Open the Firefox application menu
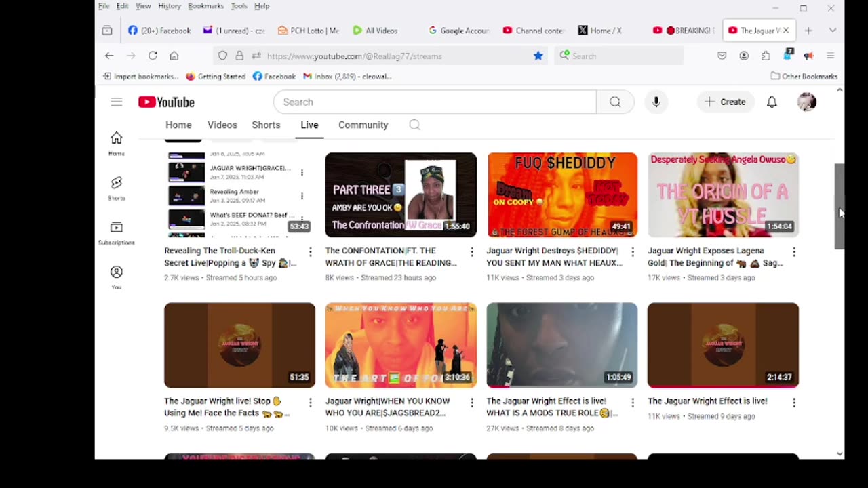Viewport: 868px width, 488px height. pyautogui.click(x=830, y=56)
